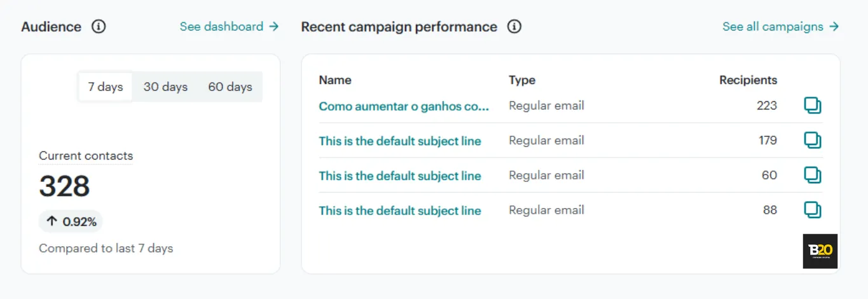Click copy icon for the 60-recipient campaign
This screenshot has width=868, height=299.
pos(813,176)
